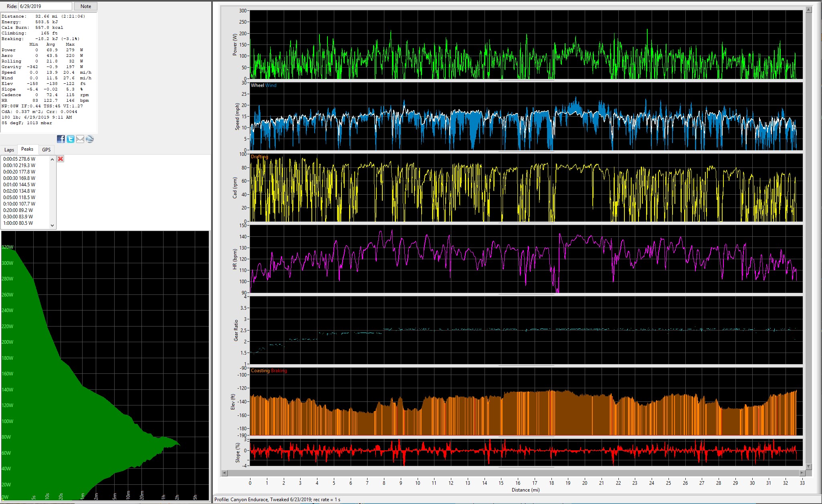This screenshot has width=822, height=504.
Task: Click the peaks list scroll-down arrow
Action: 52,226
